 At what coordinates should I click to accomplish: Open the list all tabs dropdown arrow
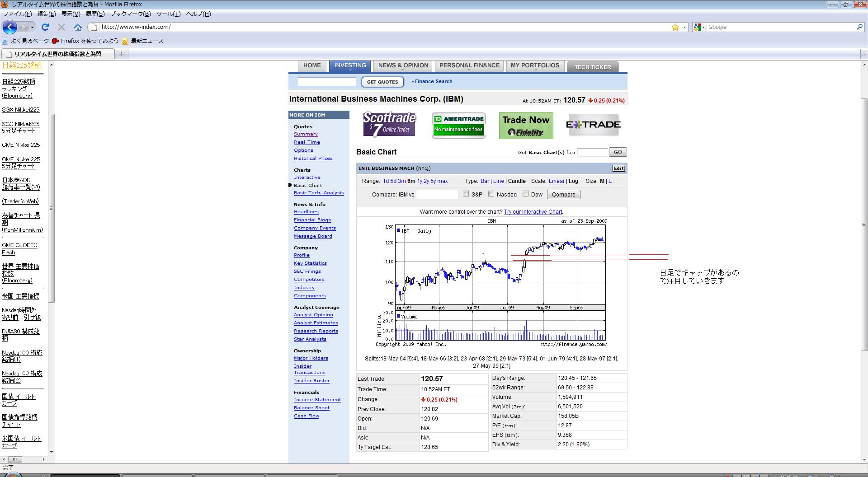pyautogui.click(x=863, y=54)
